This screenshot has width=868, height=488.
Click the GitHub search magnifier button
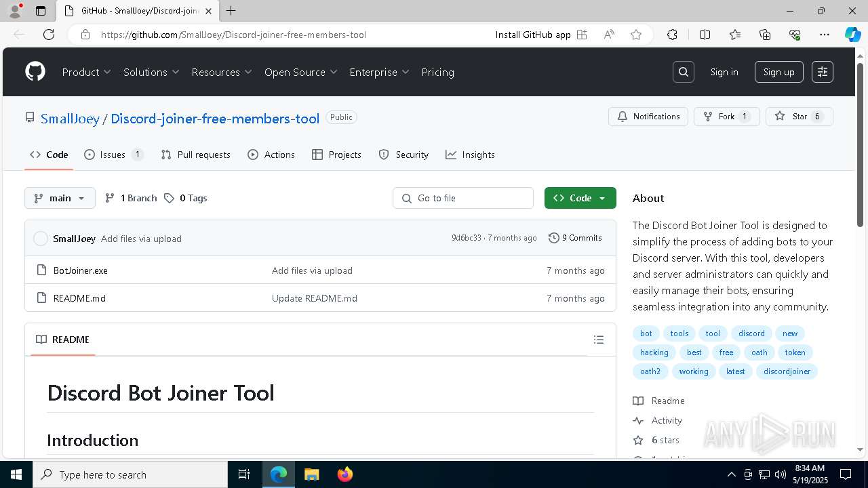point(684,72)
